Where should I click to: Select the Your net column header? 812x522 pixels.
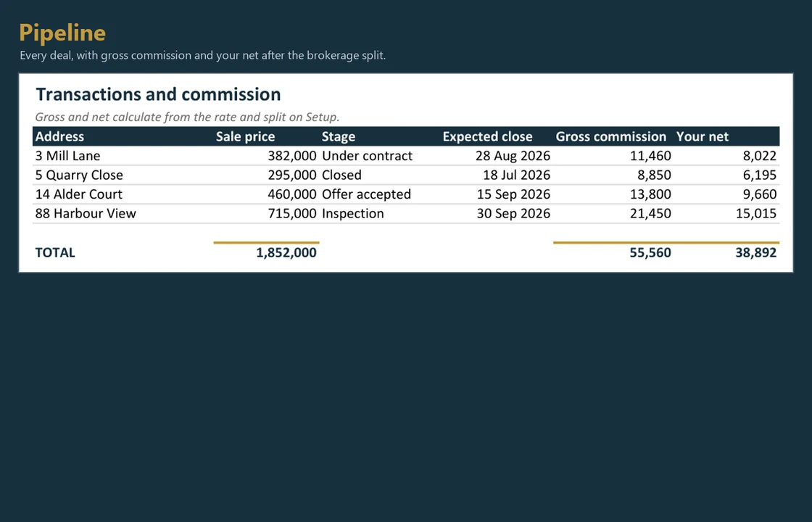703,137
